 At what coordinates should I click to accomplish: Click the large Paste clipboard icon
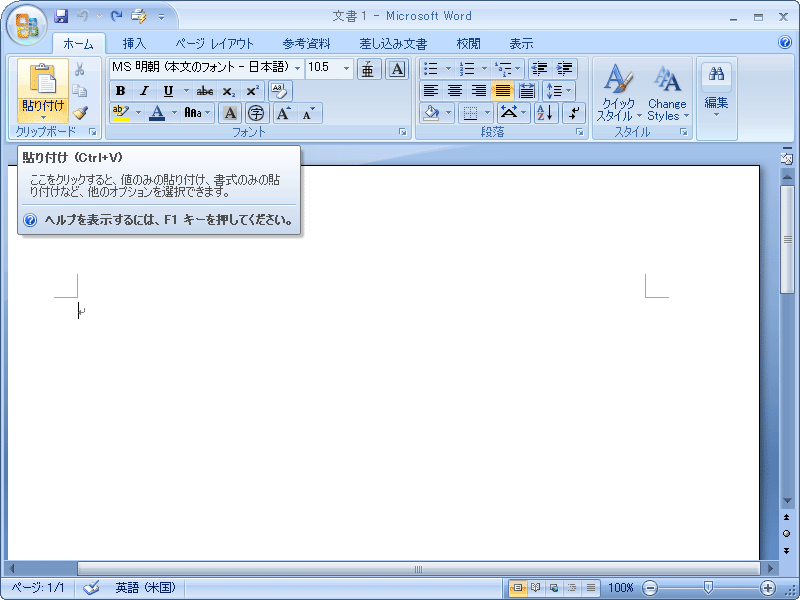point(43,79)
